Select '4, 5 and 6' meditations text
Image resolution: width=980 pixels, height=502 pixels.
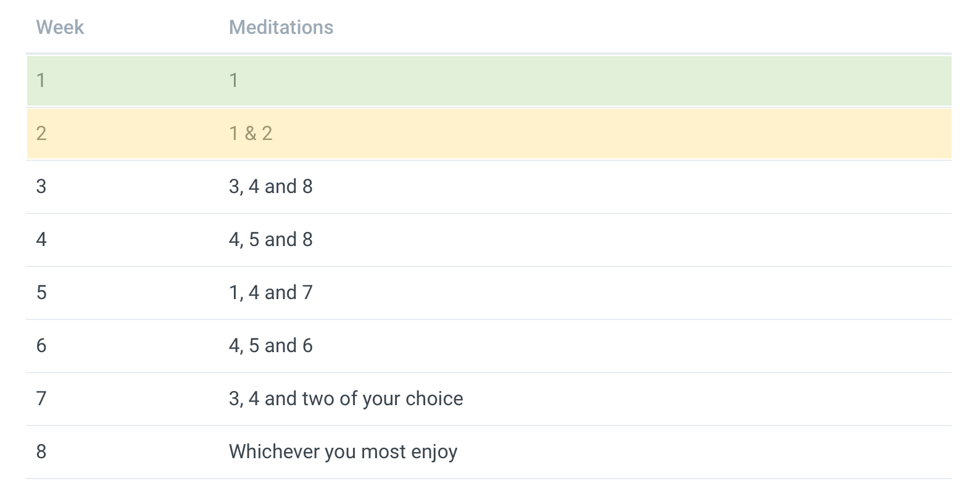coord(270,345)
